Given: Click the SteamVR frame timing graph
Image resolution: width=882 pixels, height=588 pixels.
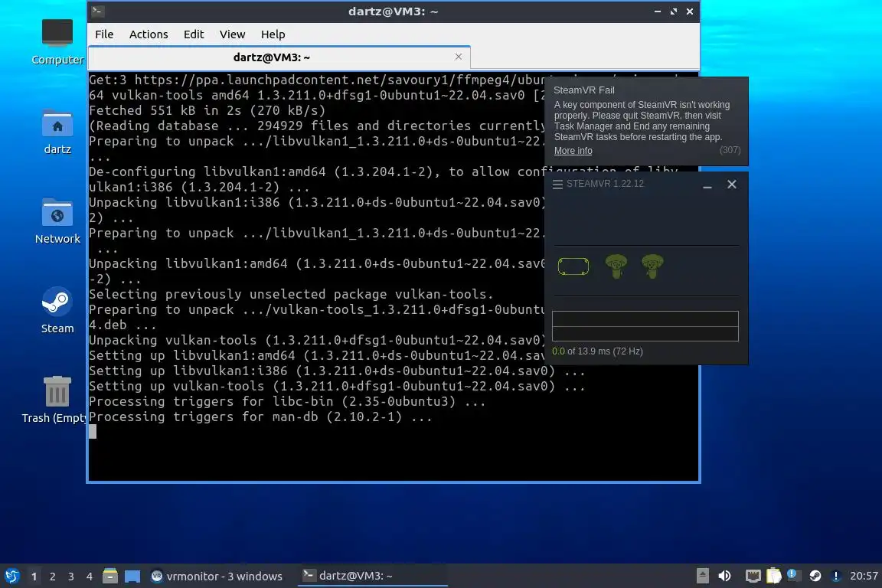Looking at the screenshot, I should 645,326.
